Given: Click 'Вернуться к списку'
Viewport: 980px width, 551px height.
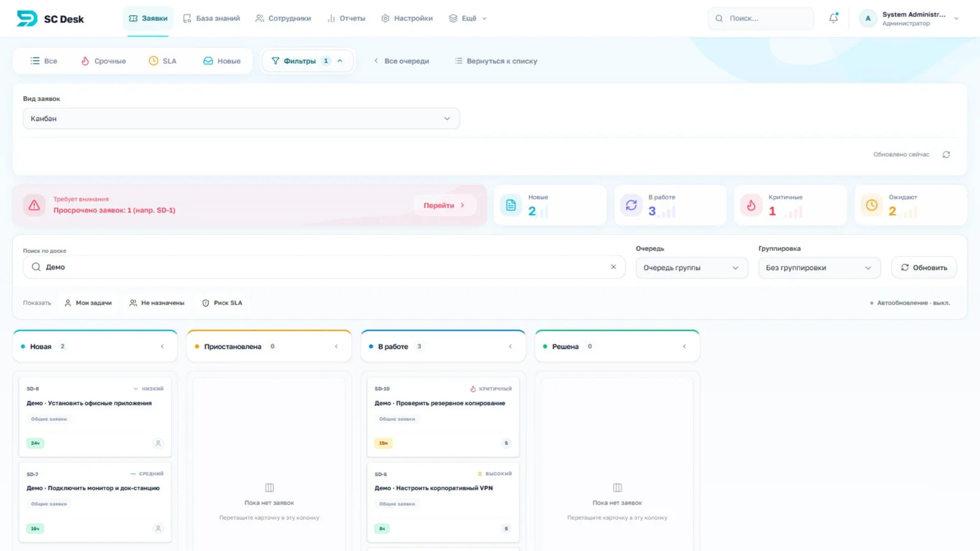Looking at the screenshot, I should 496,61.
